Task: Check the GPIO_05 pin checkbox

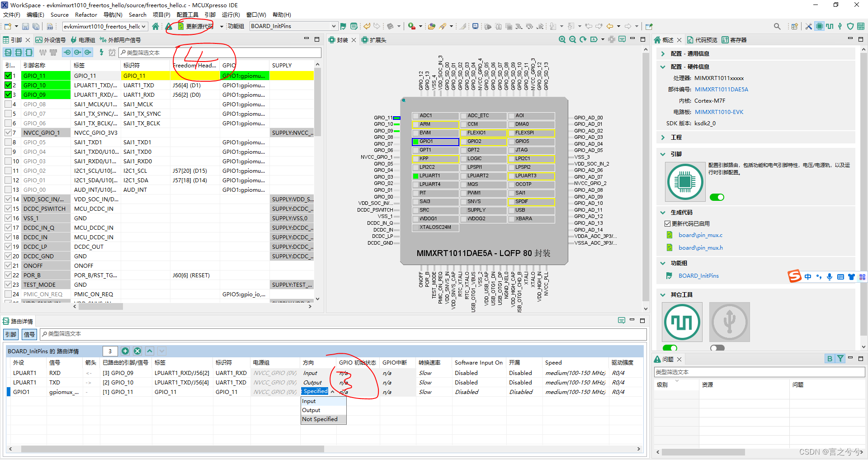Action: [x=8, y=142]
